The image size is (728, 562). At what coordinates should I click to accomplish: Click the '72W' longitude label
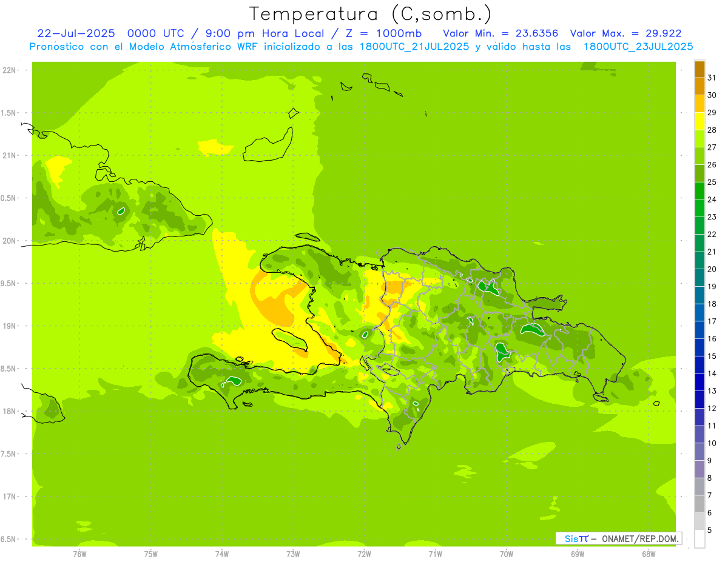(x=364, y=554)
